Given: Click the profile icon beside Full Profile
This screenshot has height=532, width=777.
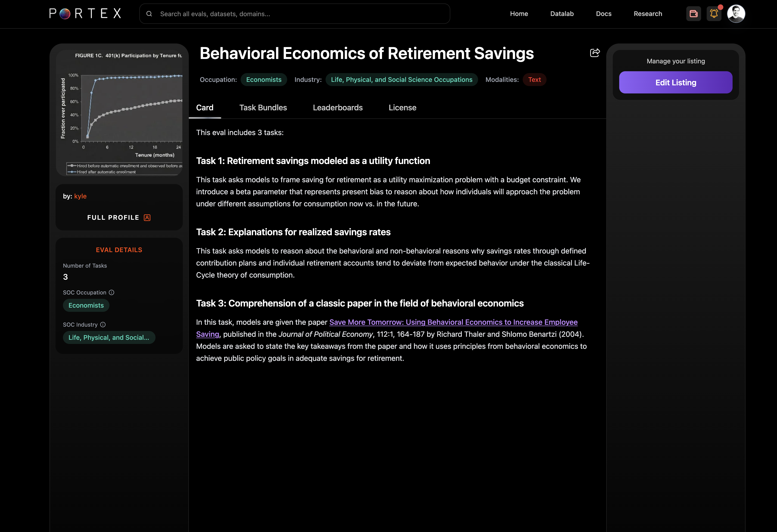Looking at the screenshot, I should click(x=147, y=218).
